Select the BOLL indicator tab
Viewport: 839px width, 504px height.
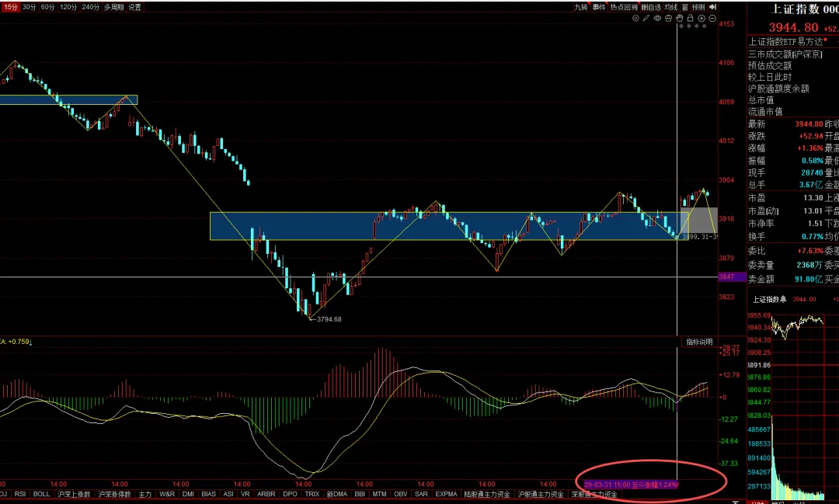tap(41, 494)
